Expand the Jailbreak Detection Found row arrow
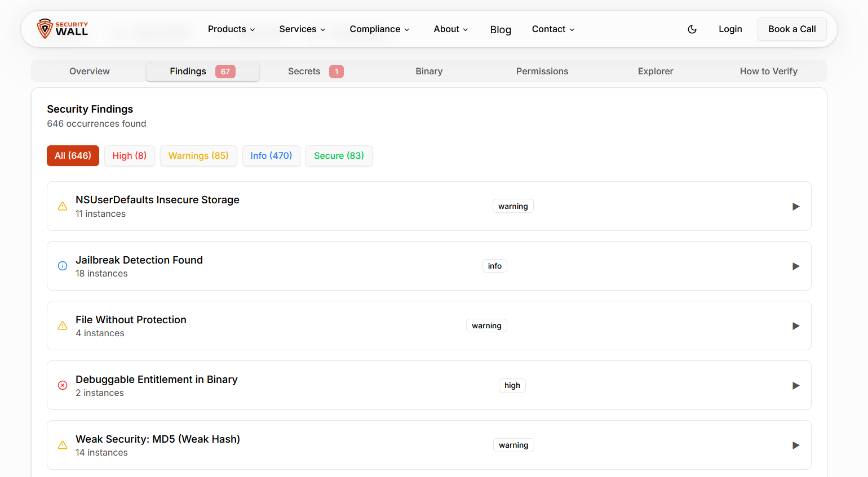The width and height of the screenshot is (868, 477). [x=795, y=266]
